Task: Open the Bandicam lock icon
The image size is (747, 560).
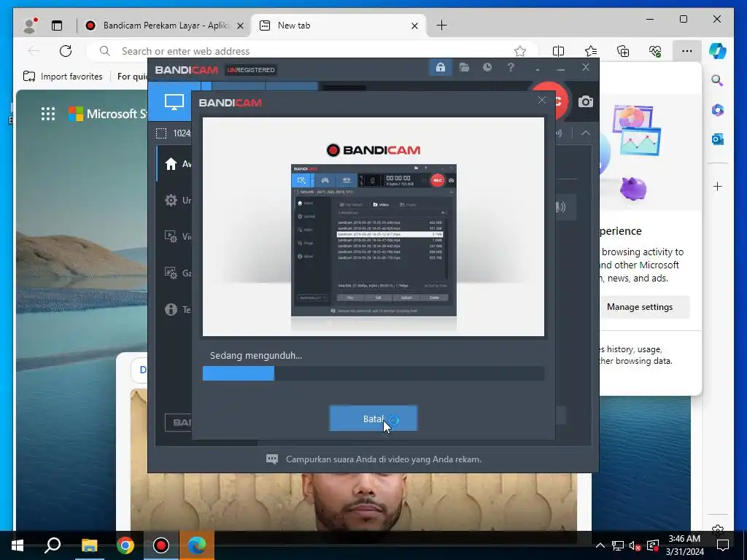Action: pyautogui.click(x=440, y=68)
